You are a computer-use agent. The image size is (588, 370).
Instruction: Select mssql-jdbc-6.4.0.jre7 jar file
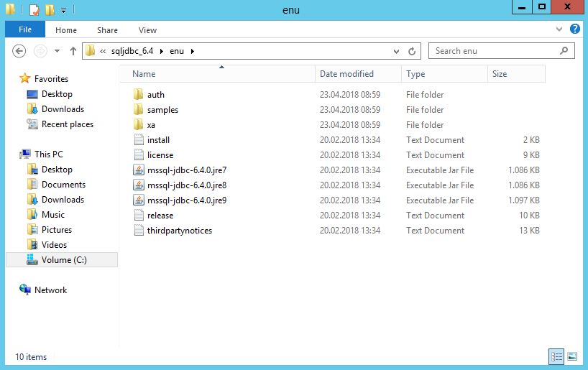pyautogui.click(x=187, y=170)
